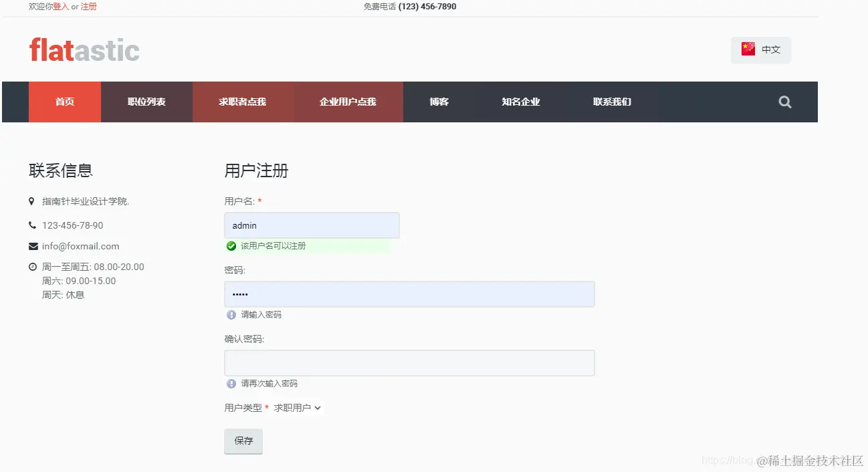Screen dimensions: 868x472
Task: Click the 用户注册 heading
Action: tap(256, 170)
